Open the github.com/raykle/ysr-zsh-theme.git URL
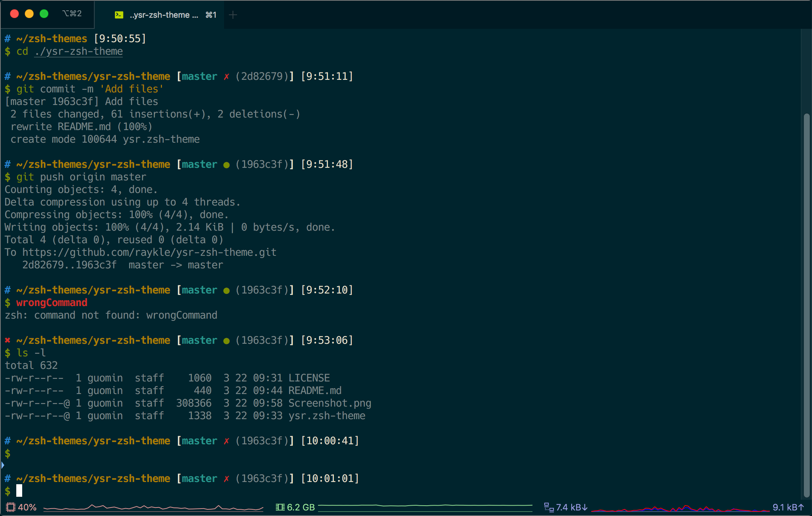Viewport: 812px width, 516px height. pyautogui.click(x=149, y=252)
